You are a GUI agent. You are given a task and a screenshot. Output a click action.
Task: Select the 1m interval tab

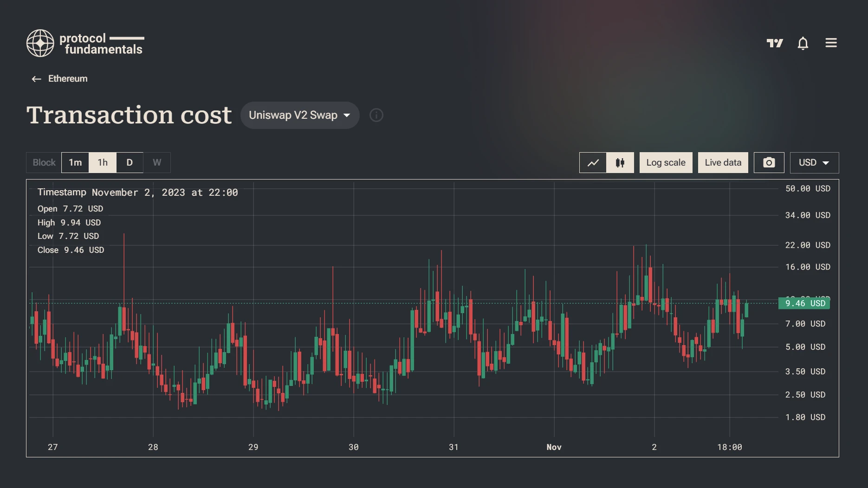point(75,163)
